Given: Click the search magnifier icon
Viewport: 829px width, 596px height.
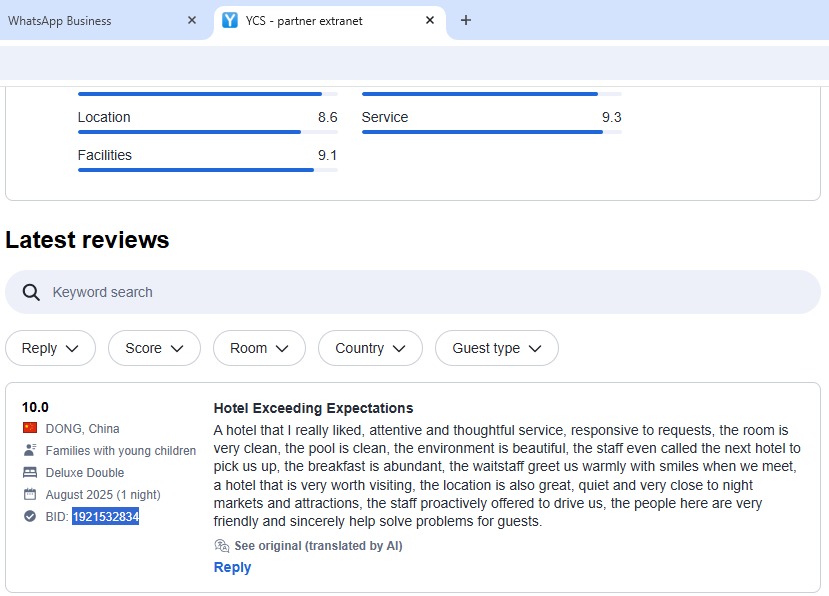Looking at the screenshot, I should (x=32, y=293).
